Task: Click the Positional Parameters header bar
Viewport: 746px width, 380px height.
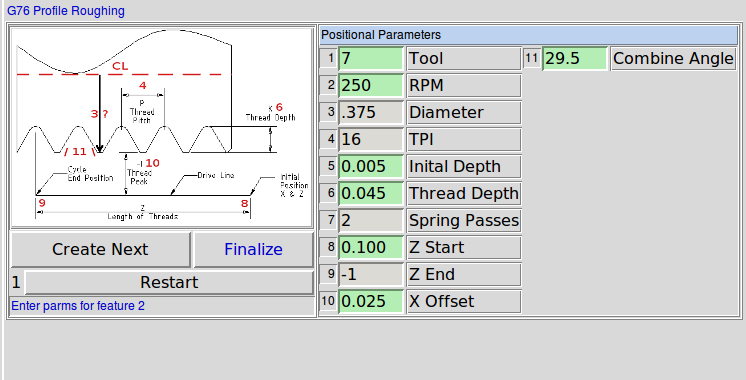Action: [x=529, y=35]
